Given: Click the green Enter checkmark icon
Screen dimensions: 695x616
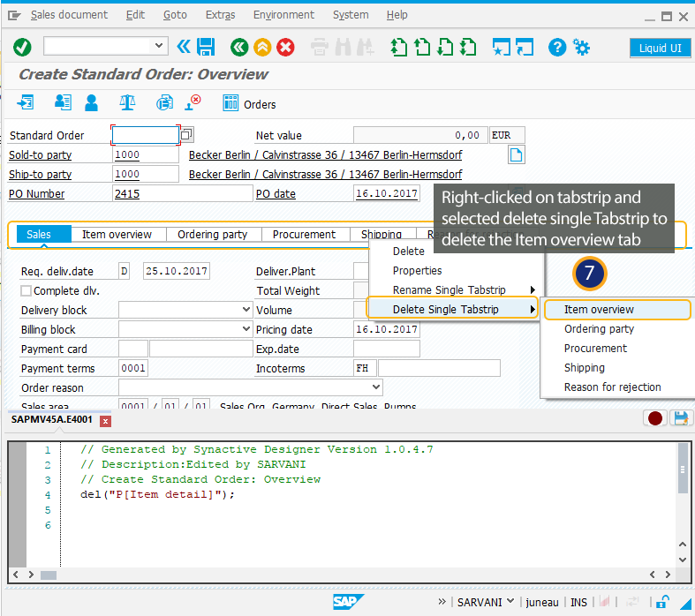Looking at the screenshot, I should click(22, 47).
